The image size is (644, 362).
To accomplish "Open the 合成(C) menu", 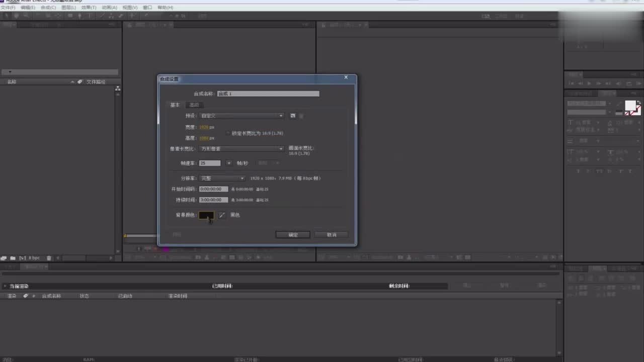I will (48, 8).
